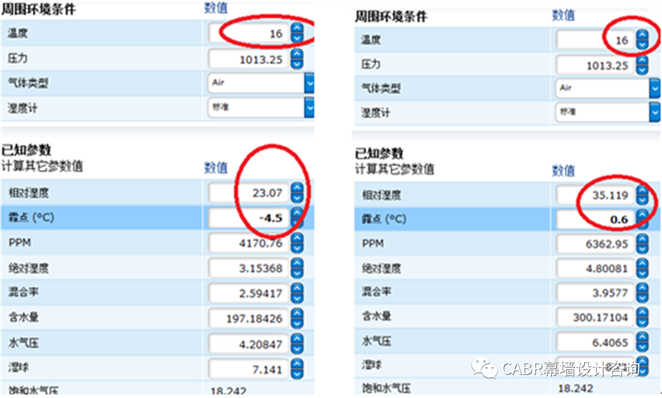This screenshot has width=662, height=398.
Task: Click the stepper next to 湿球 7.141
Action: click(297, 369)
